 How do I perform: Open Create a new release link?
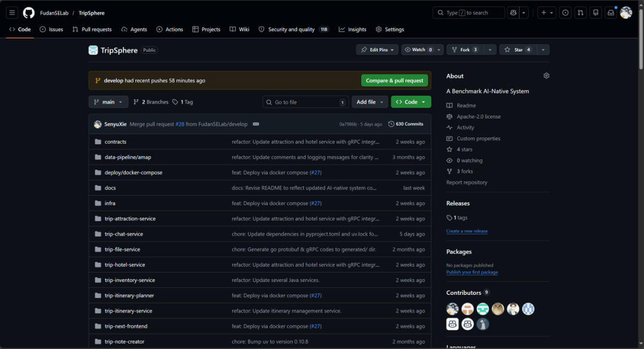point(467,231)
